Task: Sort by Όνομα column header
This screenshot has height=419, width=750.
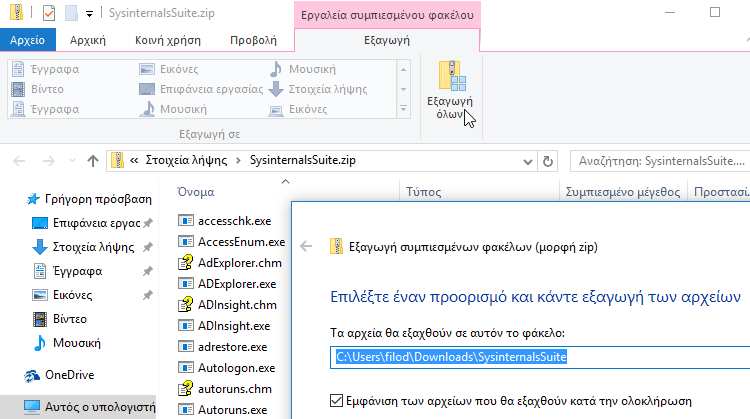Action: pos(196,192)
